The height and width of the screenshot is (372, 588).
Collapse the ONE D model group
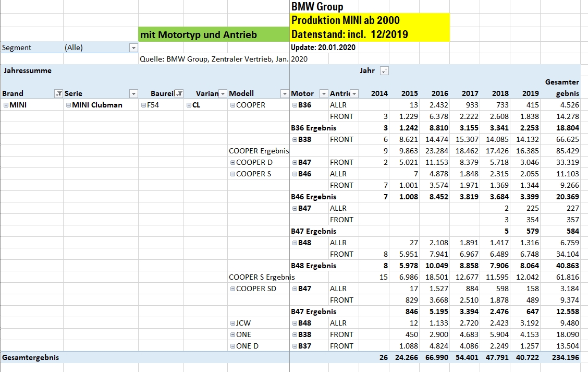232,346
